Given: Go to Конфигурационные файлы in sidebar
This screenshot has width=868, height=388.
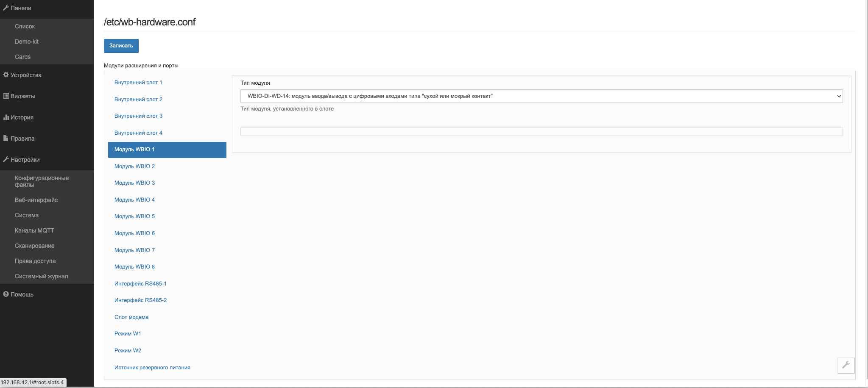Looking at the screenshot, I should click(x=42, y=181).
